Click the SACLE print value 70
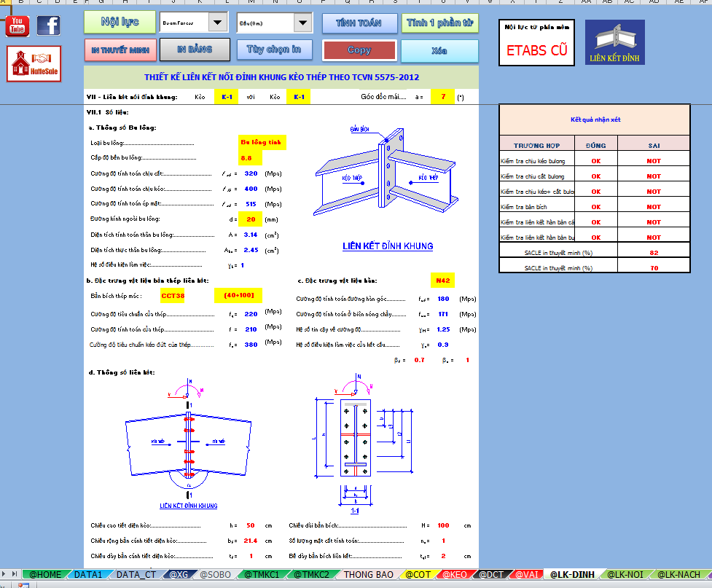 654,268
